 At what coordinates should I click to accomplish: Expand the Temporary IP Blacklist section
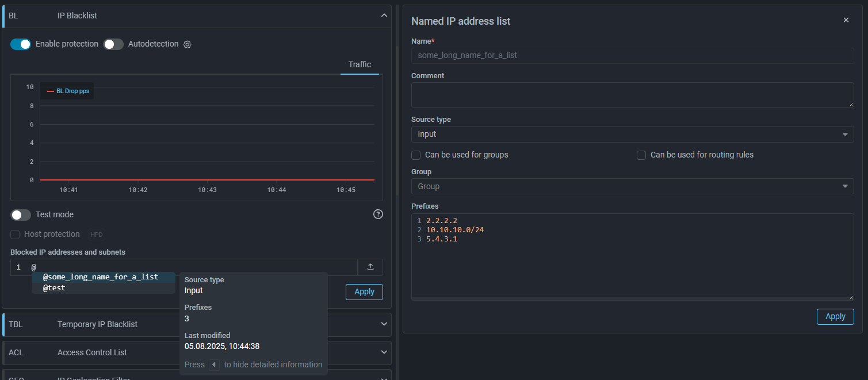point(384,324)
